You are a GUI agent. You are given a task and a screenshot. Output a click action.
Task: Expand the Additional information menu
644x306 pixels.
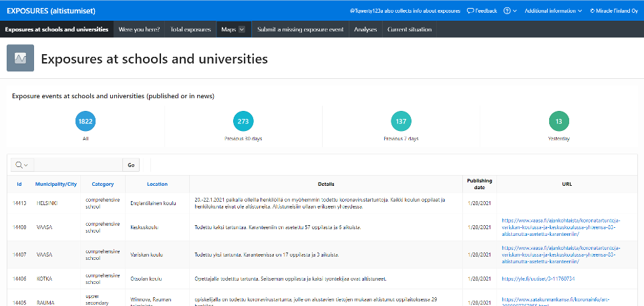(553, 11)
